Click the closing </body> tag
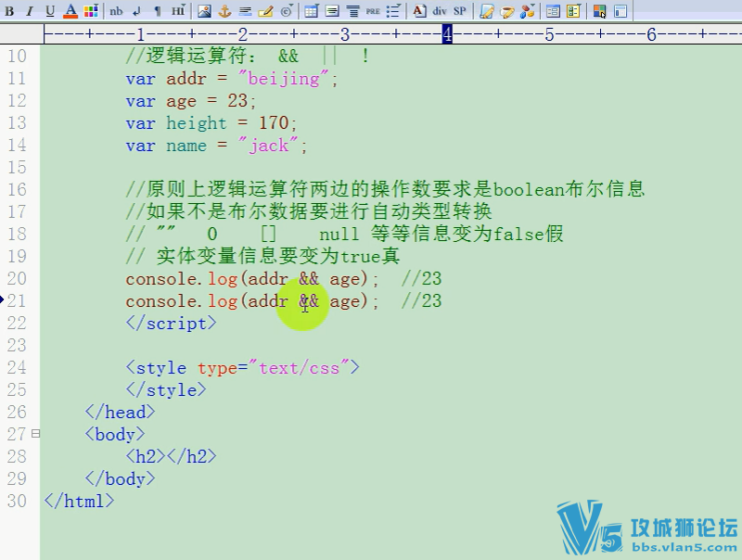 120,478
